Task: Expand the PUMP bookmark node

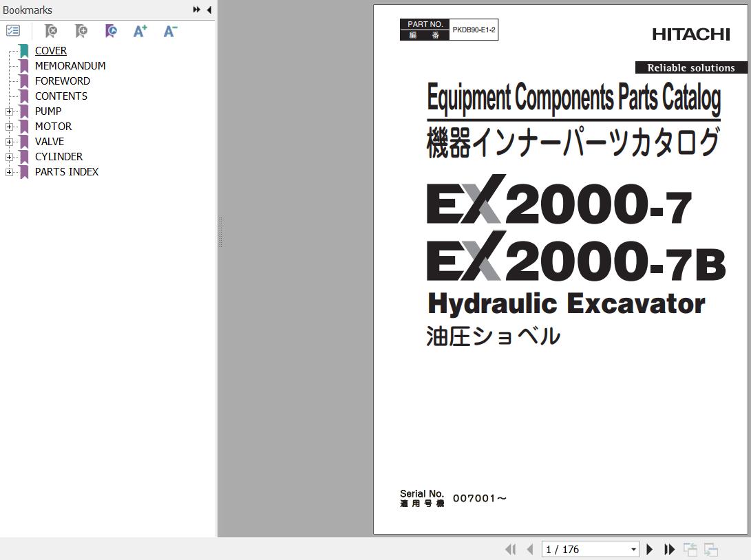Action: 9,111
